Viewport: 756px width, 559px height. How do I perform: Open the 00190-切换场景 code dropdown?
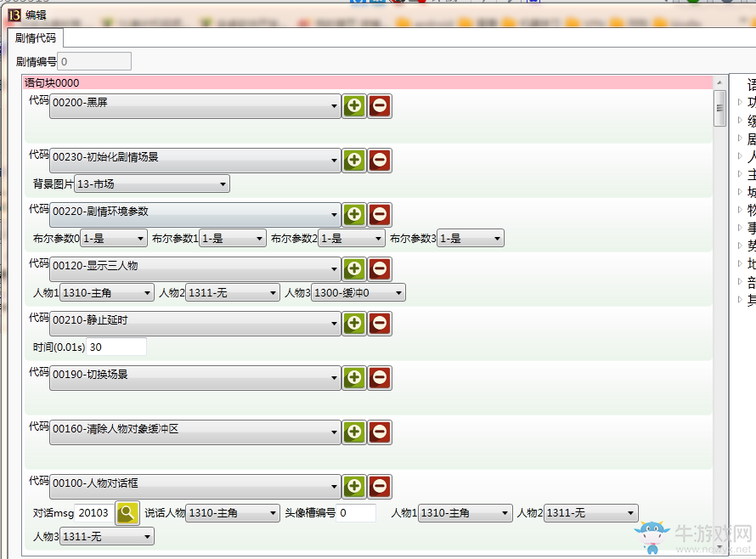(x=195, y=378)
